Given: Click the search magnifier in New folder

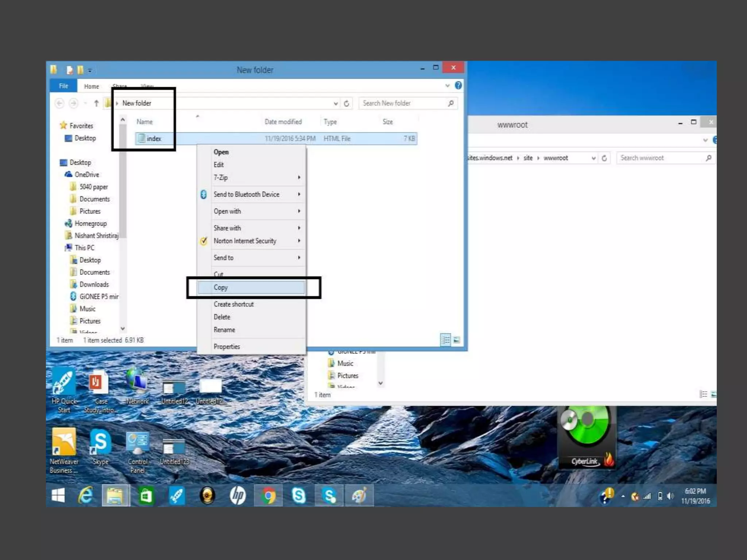Looking at the screenshot, I should point(451,104).
